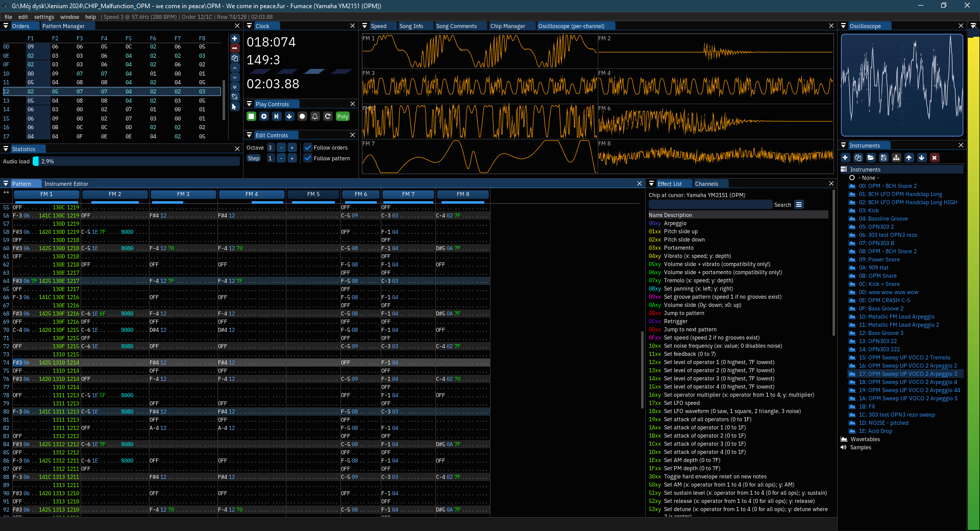The image size is (980, 531).
Task: Open the settings menu
Action: [44, 17]
